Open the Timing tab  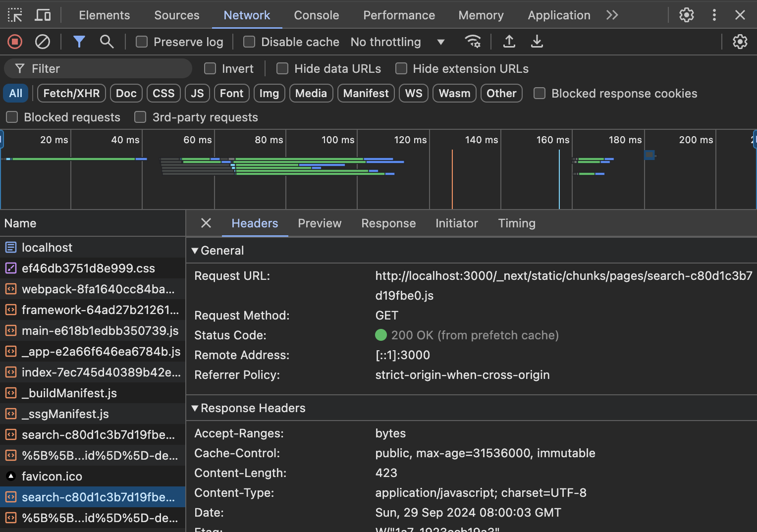click(516, 223)
